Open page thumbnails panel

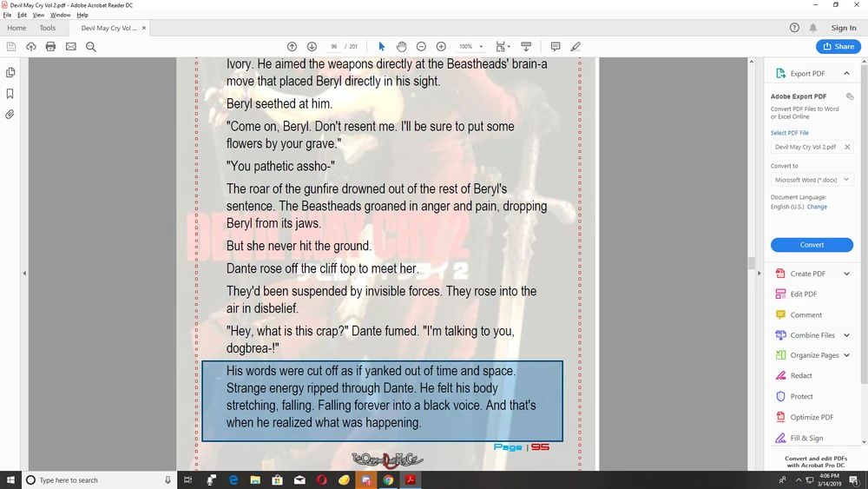click(10, 73)
